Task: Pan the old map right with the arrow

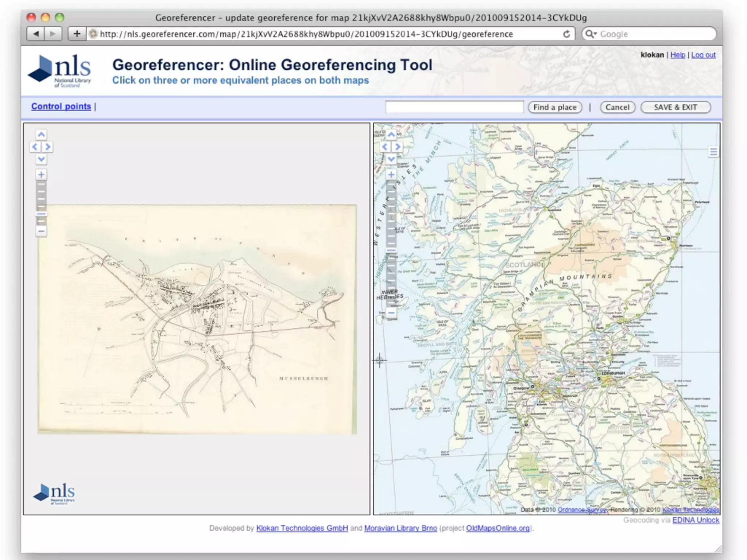Action: [x=48, y=147]
